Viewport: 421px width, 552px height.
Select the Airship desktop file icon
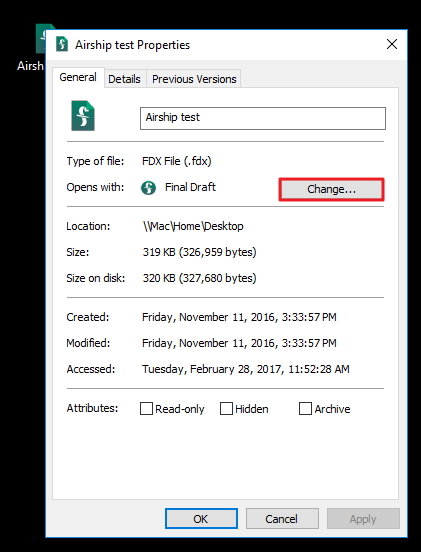[x=41, y=39]
